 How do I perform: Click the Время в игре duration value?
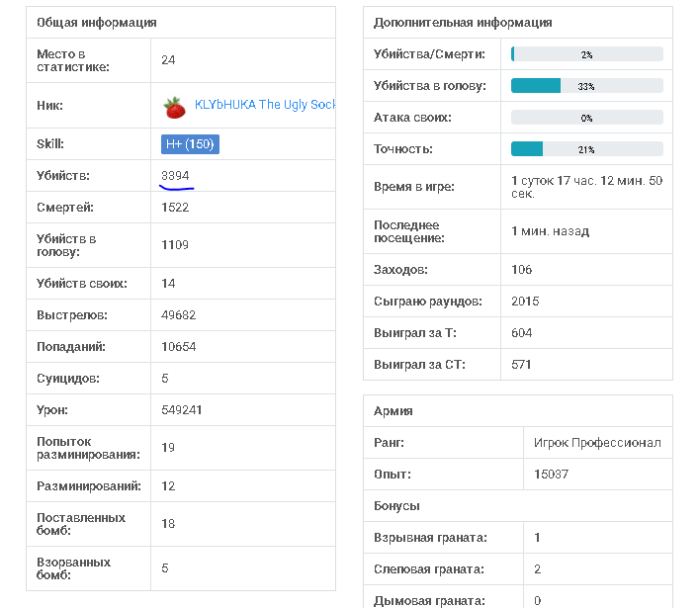[586, 187]
